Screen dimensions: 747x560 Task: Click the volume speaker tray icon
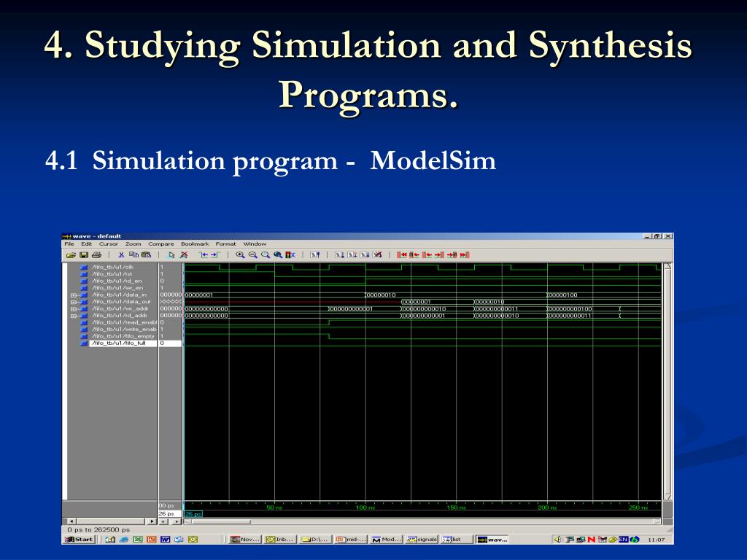point(557,540)
